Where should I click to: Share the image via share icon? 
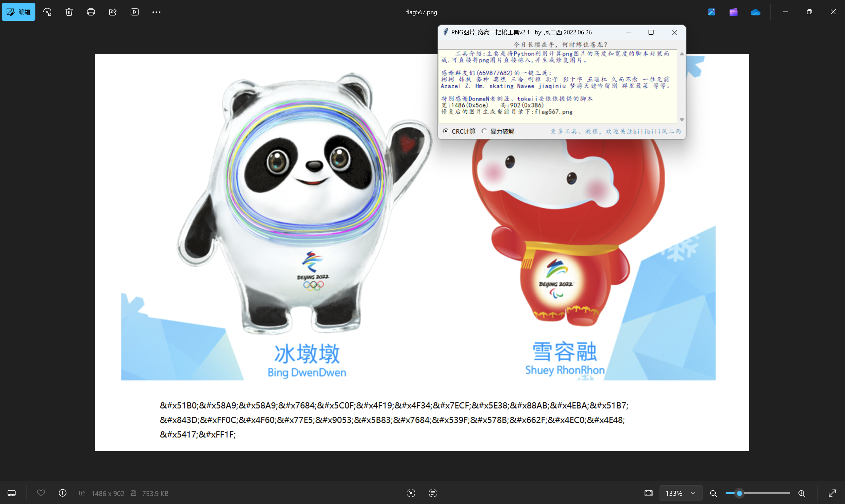tap(113, 12)
